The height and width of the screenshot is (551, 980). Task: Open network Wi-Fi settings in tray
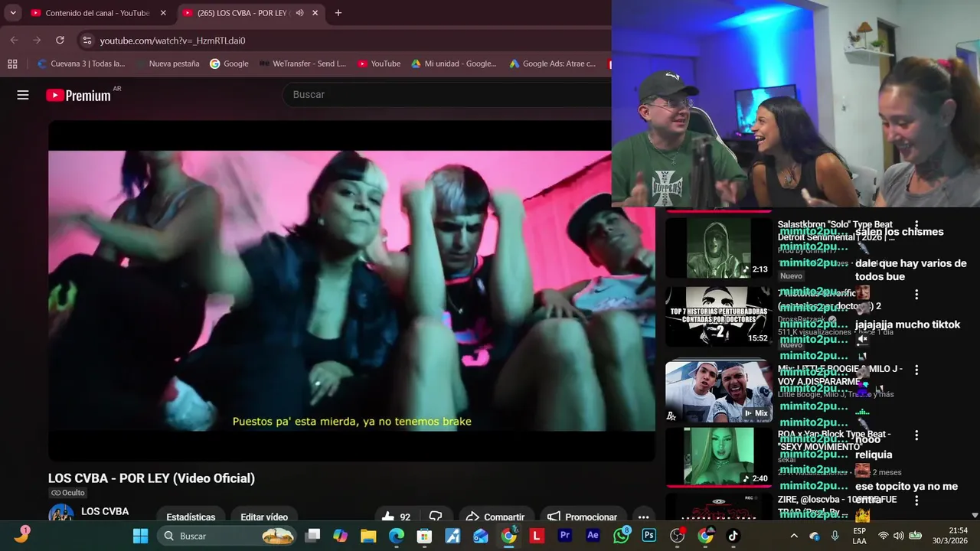point(884,536)
